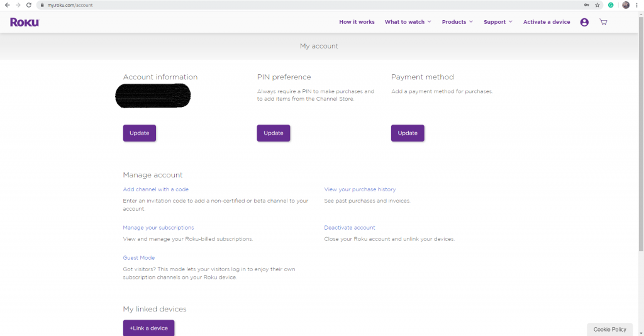Expand the Support dropdown menu

[498, 22]
